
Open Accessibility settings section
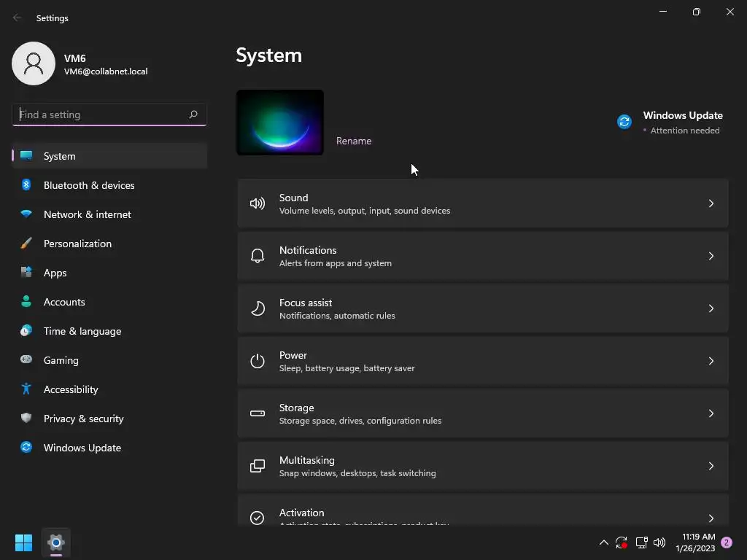109,389
